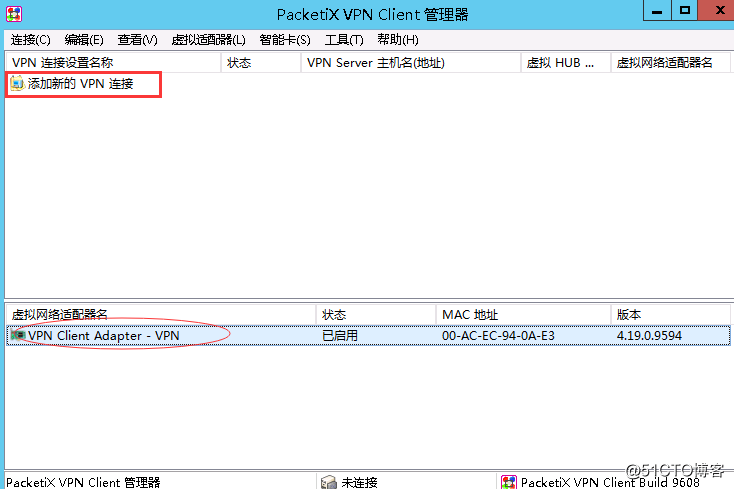Open the 帮助(H) menu
This screenshot has height=489, width=734.
tap(398, 40)
